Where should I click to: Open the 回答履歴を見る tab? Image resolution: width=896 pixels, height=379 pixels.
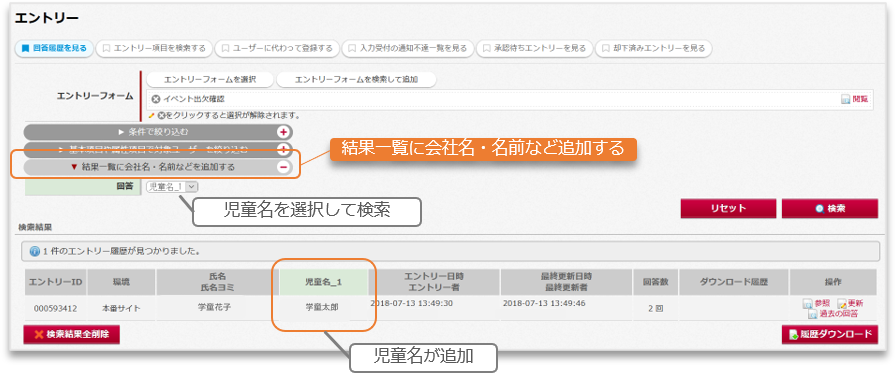point(54,49)
